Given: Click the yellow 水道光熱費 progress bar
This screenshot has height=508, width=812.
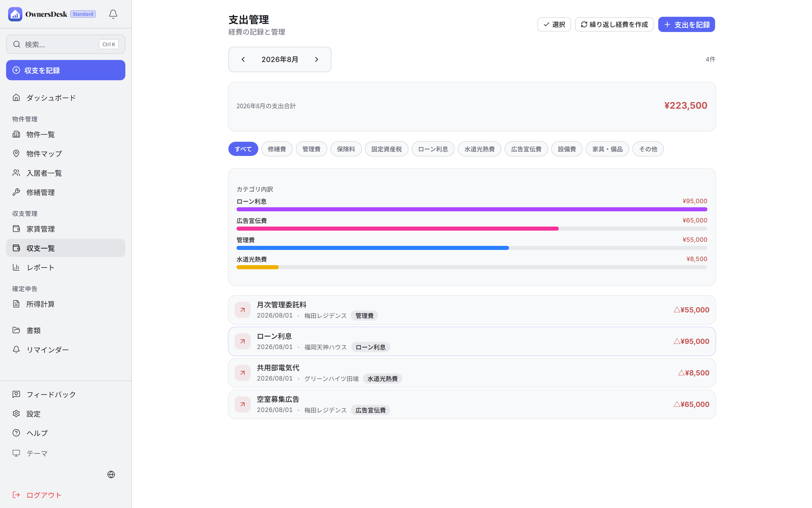Looking at the screenshot, I should (x=257, y=267).
